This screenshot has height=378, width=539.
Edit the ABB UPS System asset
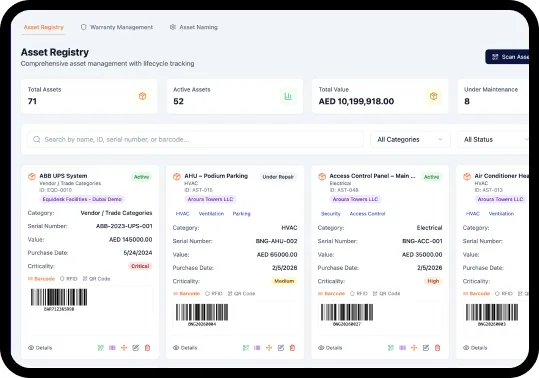click(135, 348)
